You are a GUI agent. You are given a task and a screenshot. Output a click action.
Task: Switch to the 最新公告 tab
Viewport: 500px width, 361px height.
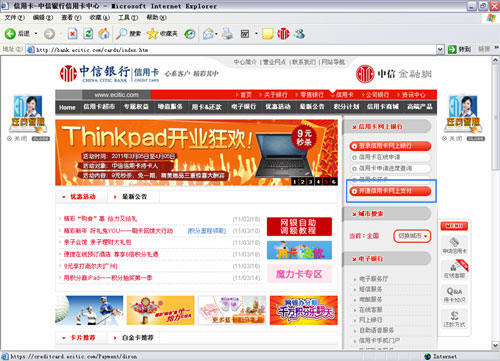click(x=134, y=197)
